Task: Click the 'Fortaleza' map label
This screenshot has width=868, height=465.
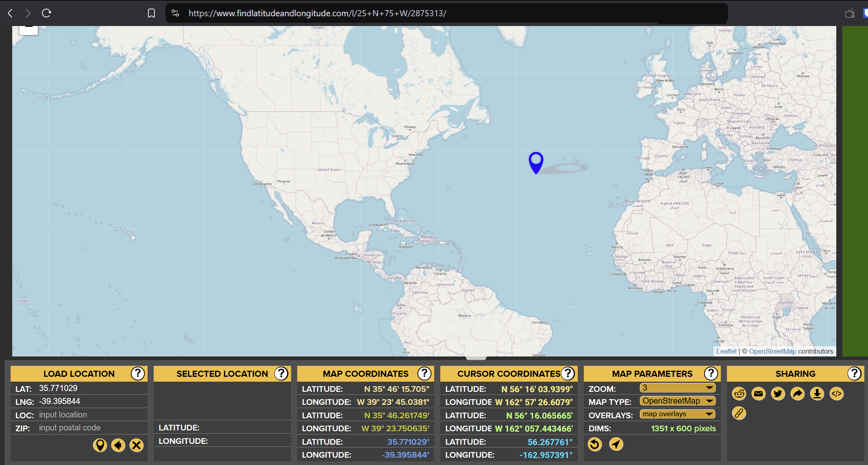Action: 539,322
